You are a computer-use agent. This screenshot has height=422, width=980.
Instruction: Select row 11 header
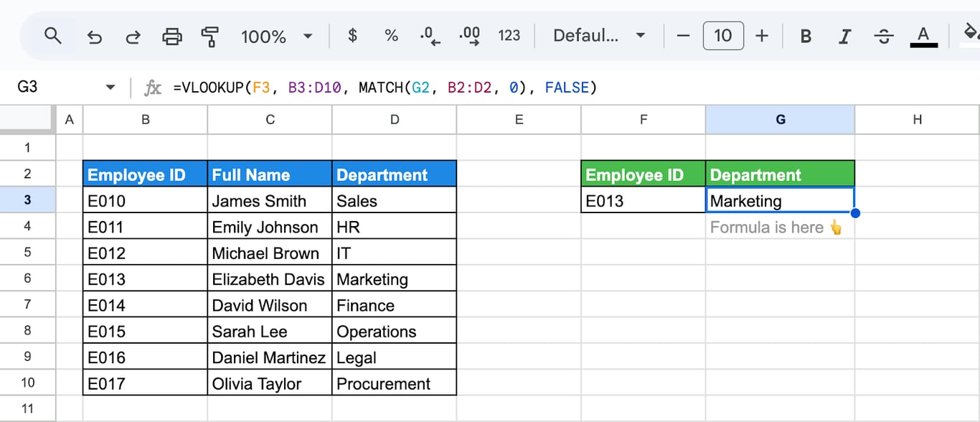coord(27,409)
